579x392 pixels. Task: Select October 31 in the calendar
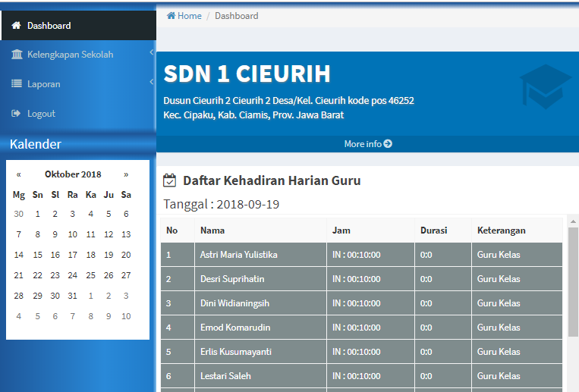coord(73,296)
